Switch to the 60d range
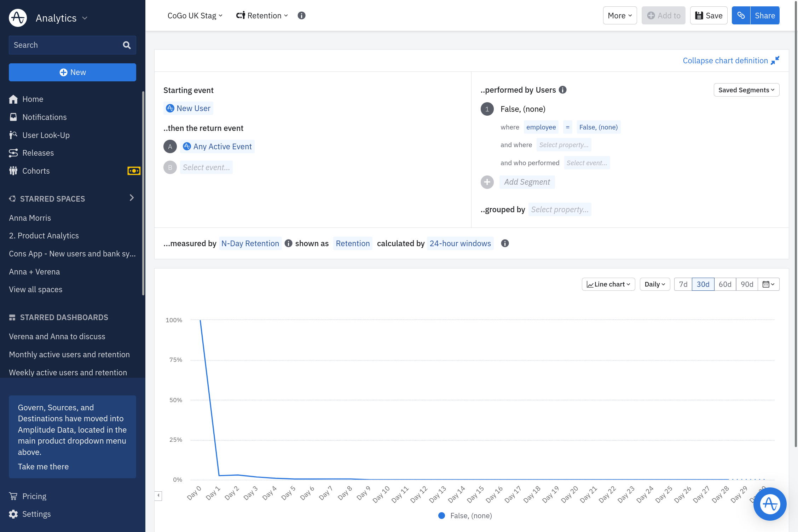The width and height of the screenshot is (798, 532). click(x=725, y=284)
